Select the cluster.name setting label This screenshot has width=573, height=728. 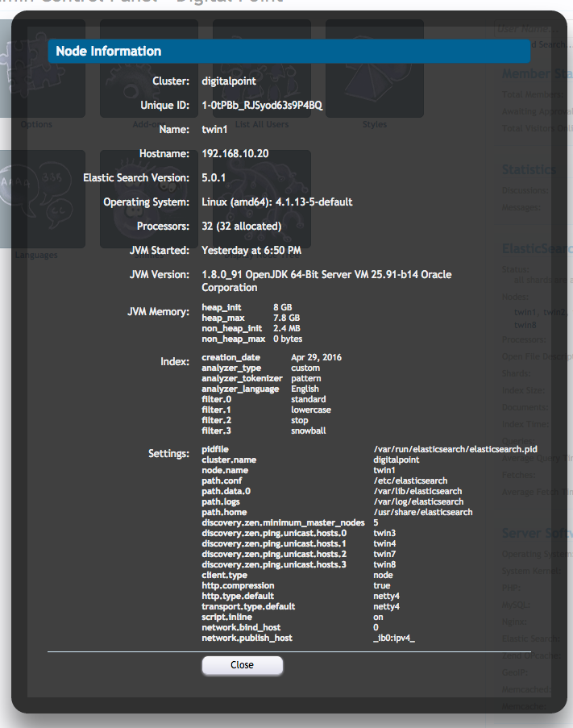click(x=229, y=460)
